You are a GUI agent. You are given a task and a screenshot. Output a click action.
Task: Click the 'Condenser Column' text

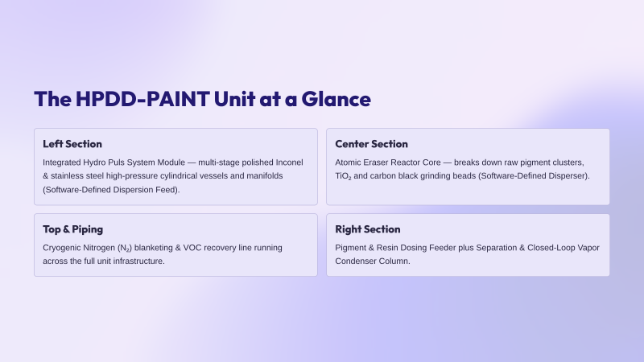coord(372,261)
